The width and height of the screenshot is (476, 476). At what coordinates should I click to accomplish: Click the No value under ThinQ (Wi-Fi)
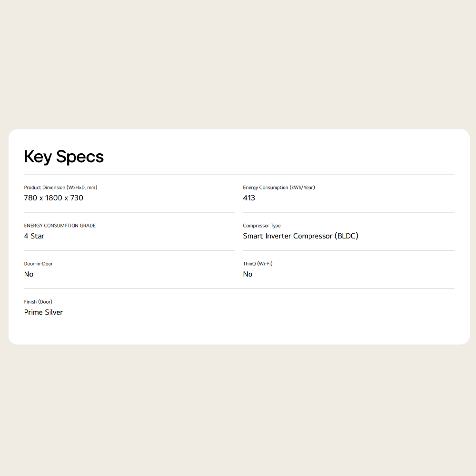(248, 274)
